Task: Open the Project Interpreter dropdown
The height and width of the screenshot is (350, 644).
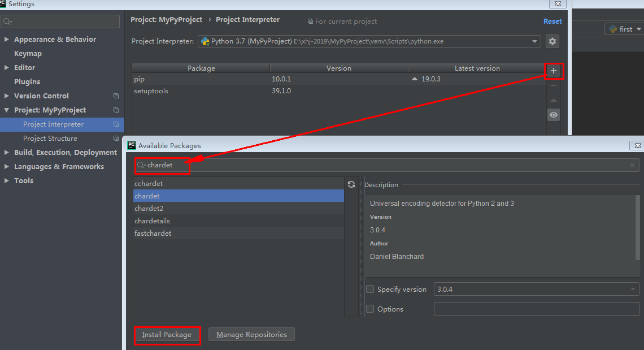Action: (x=534, y=41)
